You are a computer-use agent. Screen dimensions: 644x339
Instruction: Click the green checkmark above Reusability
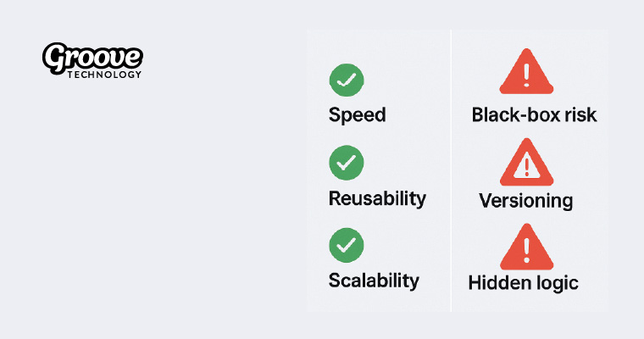point(346,163)
